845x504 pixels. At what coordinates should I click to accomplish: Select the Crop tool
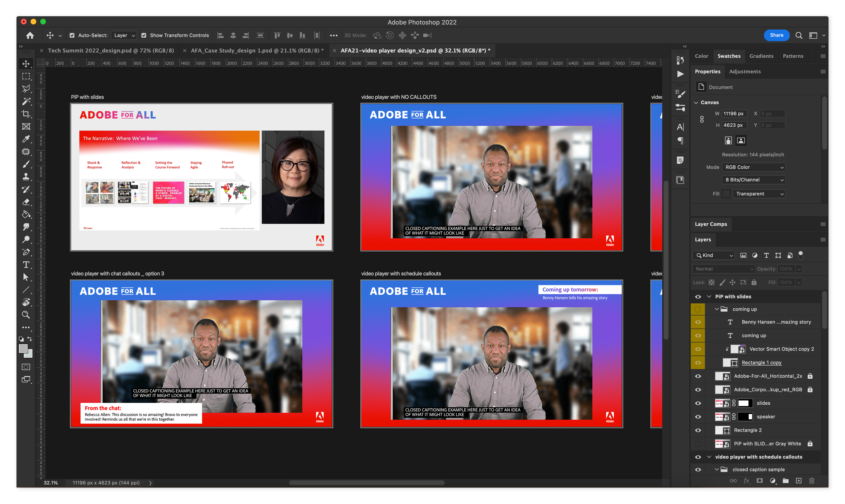26,114
